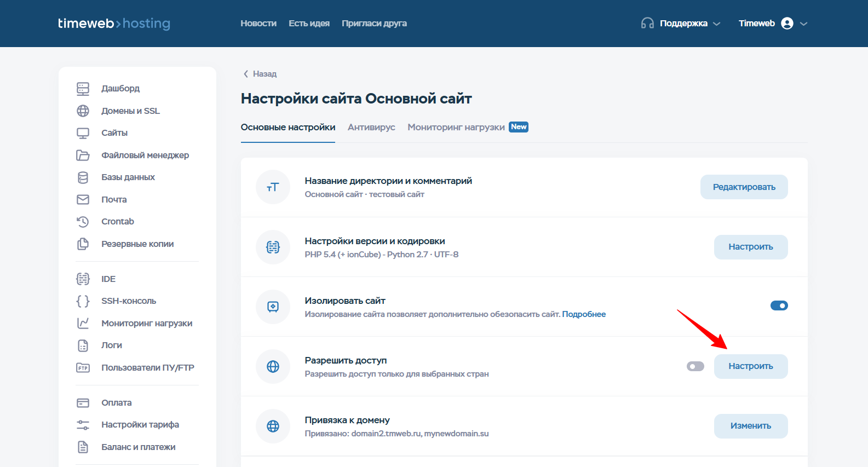Screen dimensions: 868x467
Task: Open the Timeweb account menu chevron
Action: 803,24
